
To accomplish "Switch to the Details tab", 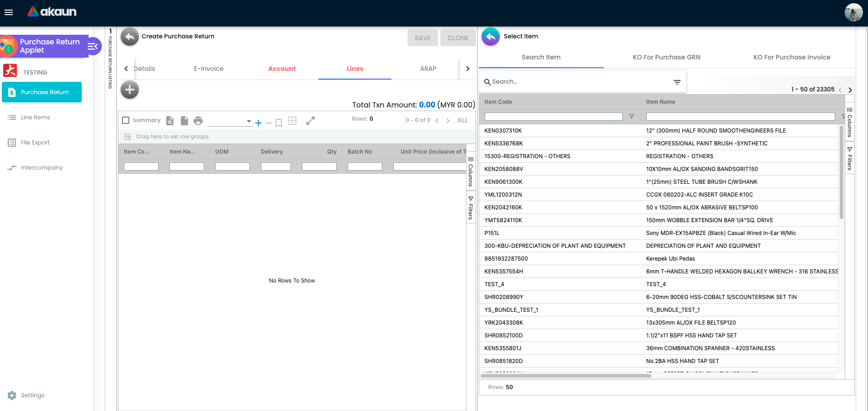I will pos(144,69).
